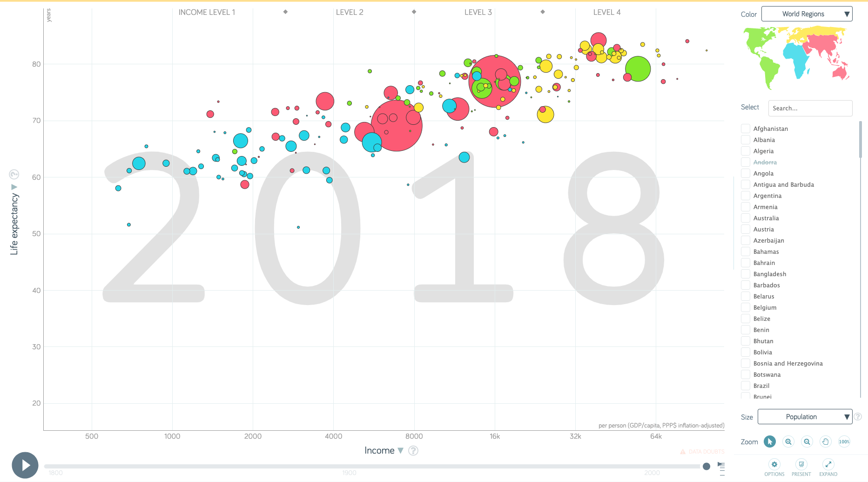Choose the hand pan tool
The height and width of the screenshot is (482, 868).
[x=826, y=441]
